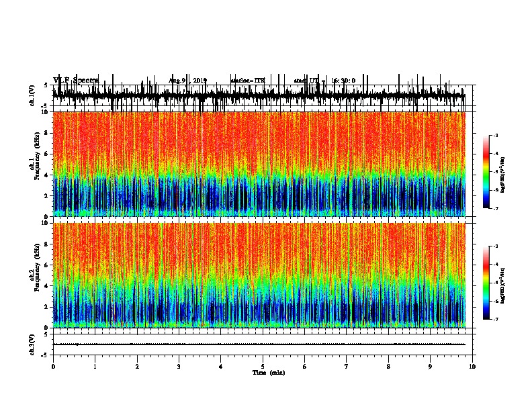Viewport: 532px width, 411px height.
Task: Click the '2' kHz tick on ch.1 frequency axis
Action: (46, 195)
